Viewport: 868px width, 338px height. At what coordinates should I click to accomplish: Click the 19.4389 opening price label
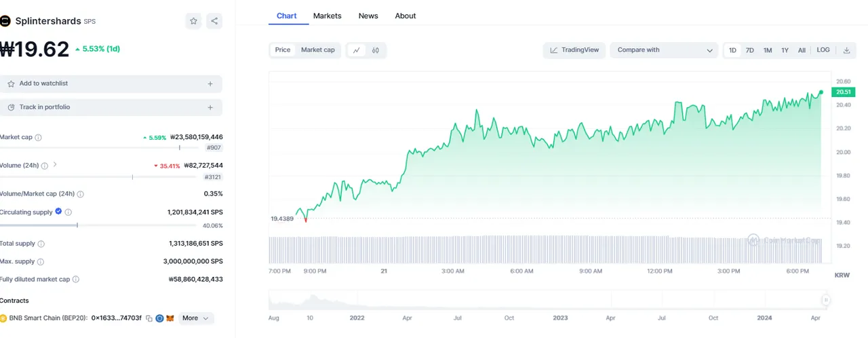pyautogui.click(x=281, y=219)
